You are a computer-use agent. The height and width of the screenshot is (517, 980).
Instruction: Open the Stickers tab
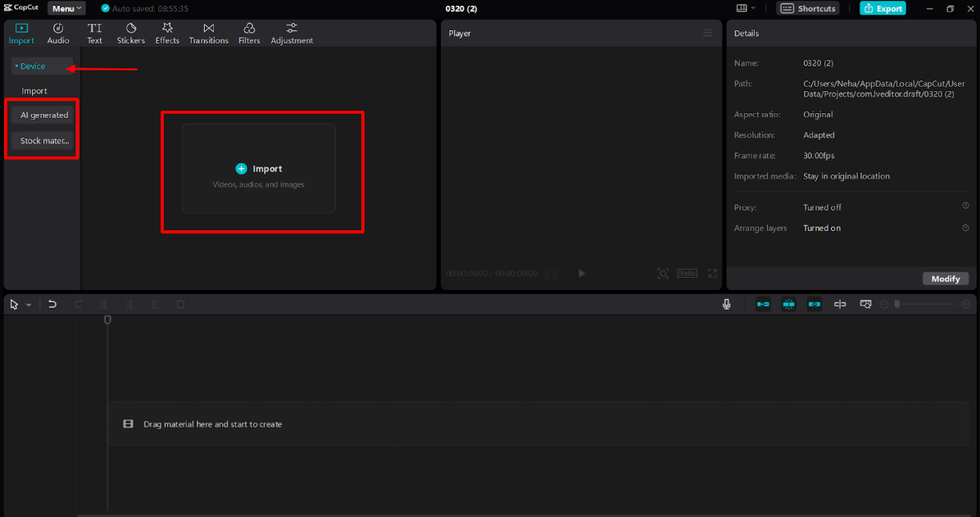pos(130,33)
